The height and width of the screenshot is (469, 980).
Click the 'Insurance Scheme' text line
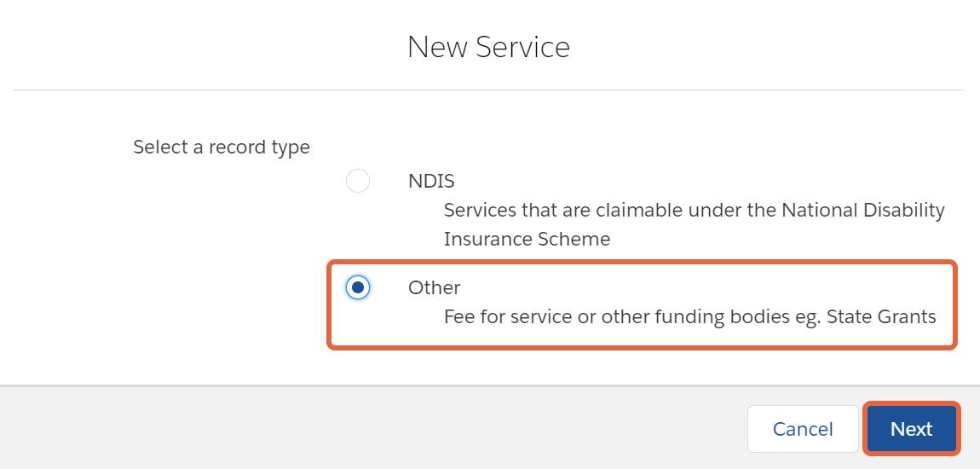pos(527,239)
